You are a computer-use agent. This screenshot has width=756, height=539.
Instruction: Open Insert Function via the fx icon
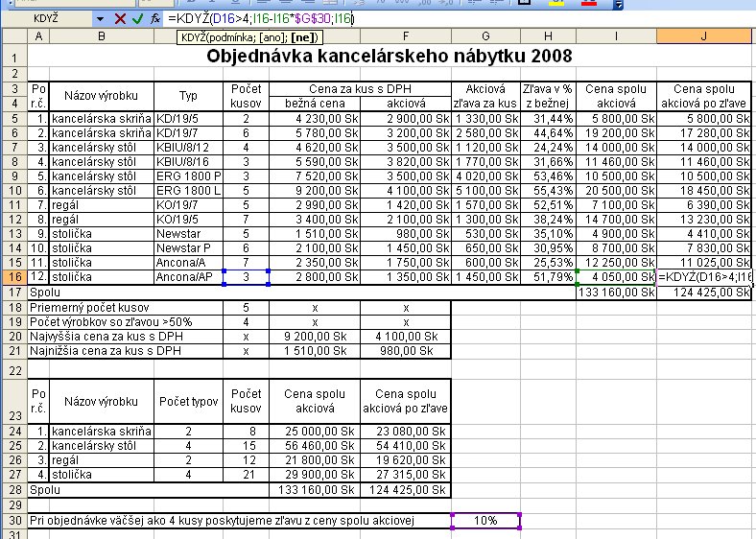[x=154, y=19]
